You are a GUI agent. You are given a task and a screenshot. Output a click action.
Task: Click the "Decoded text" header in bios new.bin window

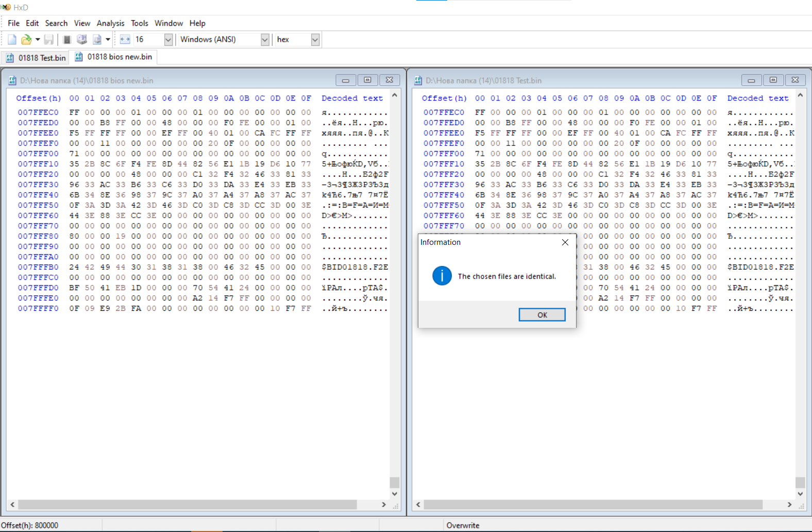click(352, 98)
